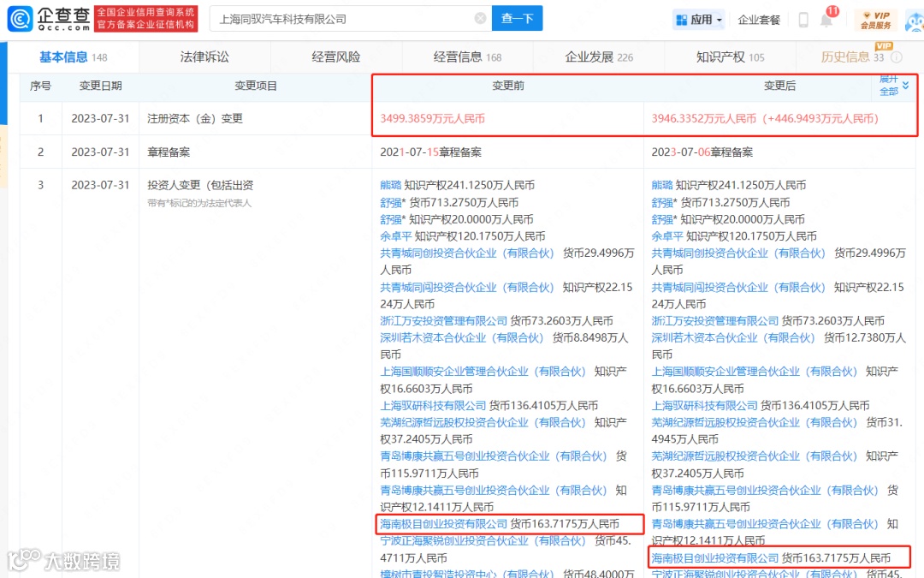Click the 查一下 search button
This screenshot has width=924, height=578.
(x=517, y=19)
